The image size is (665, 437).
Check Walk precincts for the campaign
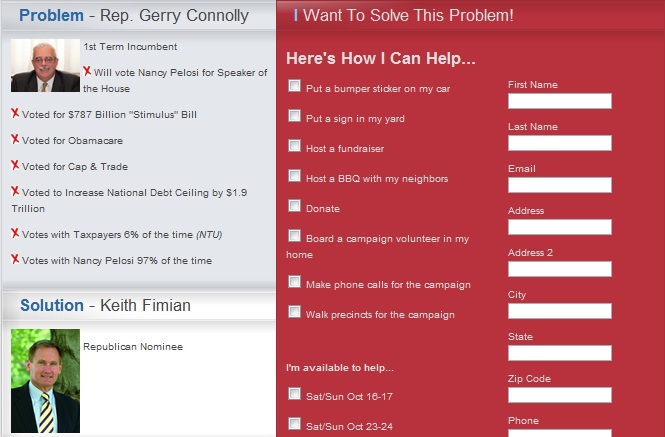[294, 312]
